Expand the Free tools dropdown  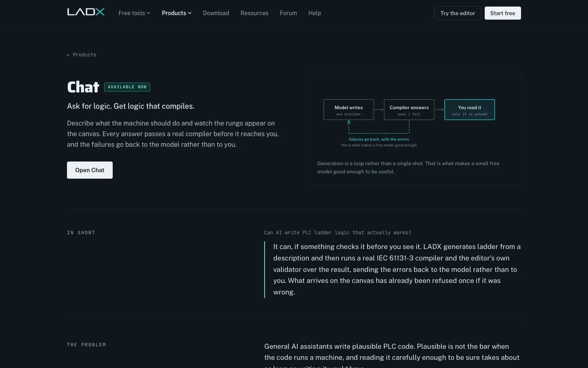coord(134,13)
